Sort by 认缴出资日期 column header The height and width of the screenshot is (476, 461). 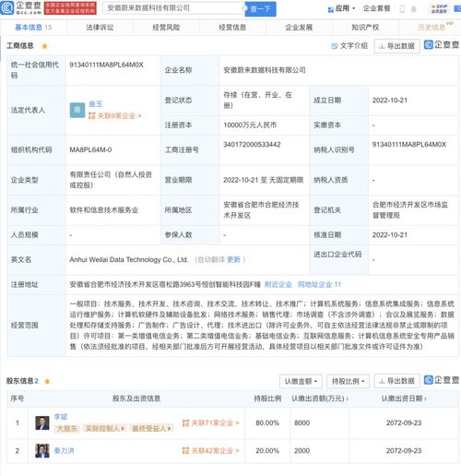click(x=404, y=399)
